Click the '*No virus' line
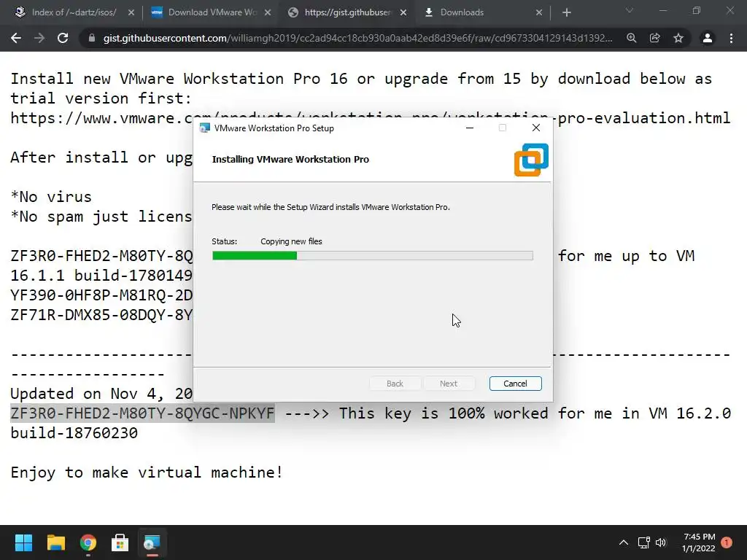Image resolution: width=747 pixels, height=560 pixels. 51,197
